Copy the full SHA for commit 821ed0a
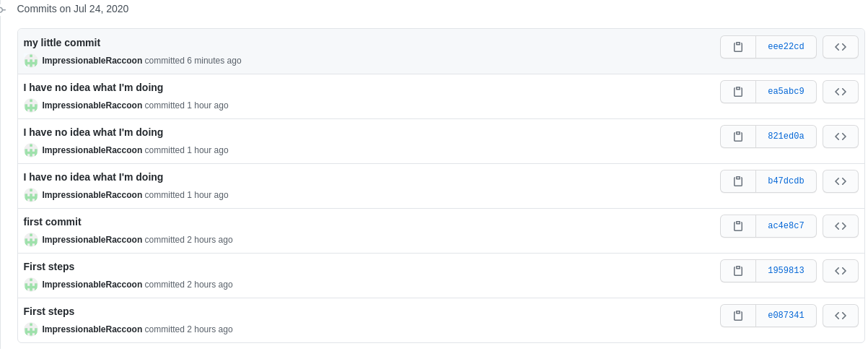The image size is (868, 359). [x=737, y=137]
